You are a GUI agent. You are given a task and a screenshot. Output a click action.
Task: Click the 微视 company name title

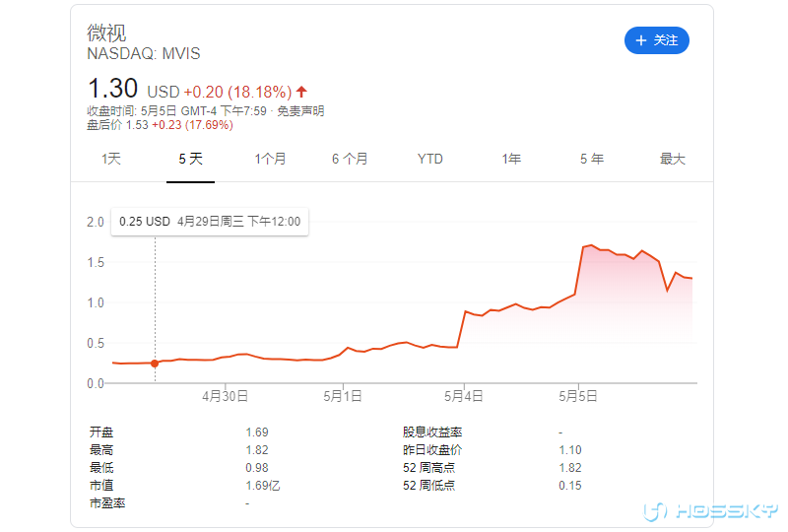(106, 33)
